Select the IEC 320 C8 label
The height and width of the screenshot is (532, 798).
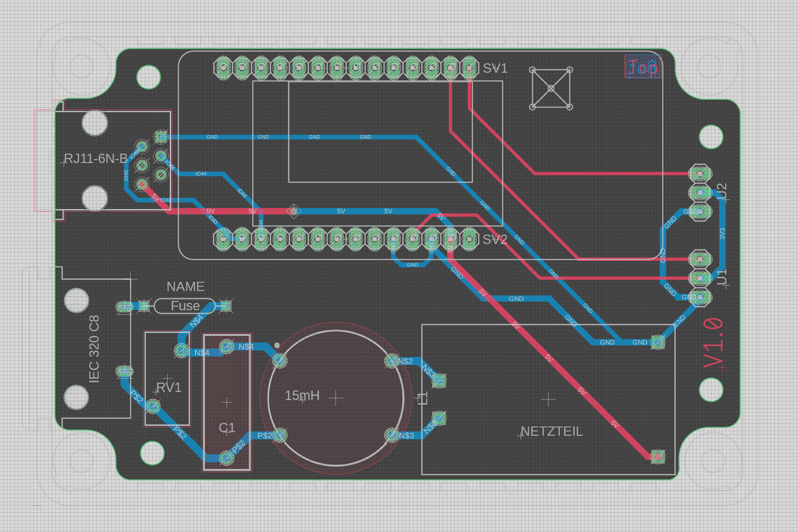click(94, 349)
